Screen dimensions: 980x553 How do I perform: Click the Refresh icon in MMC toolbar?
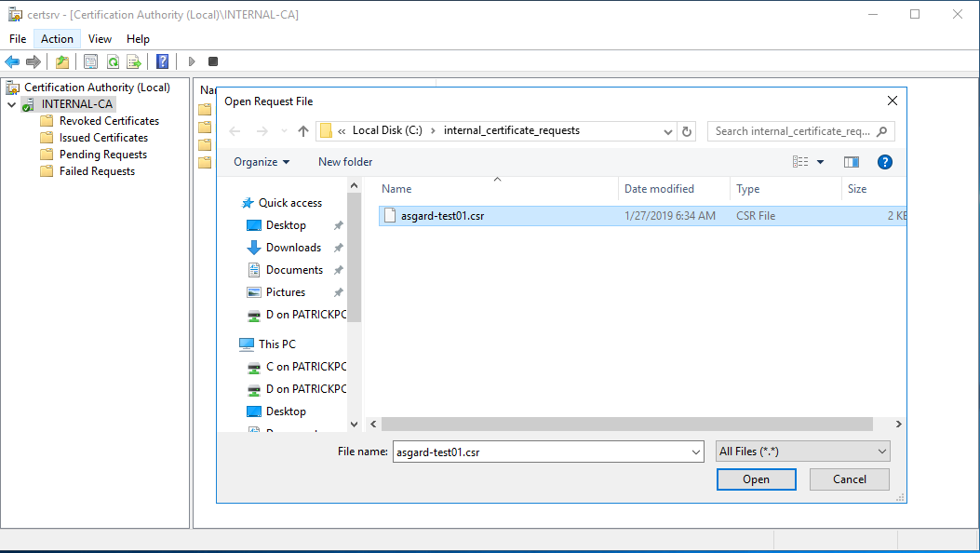pos(112,61)
